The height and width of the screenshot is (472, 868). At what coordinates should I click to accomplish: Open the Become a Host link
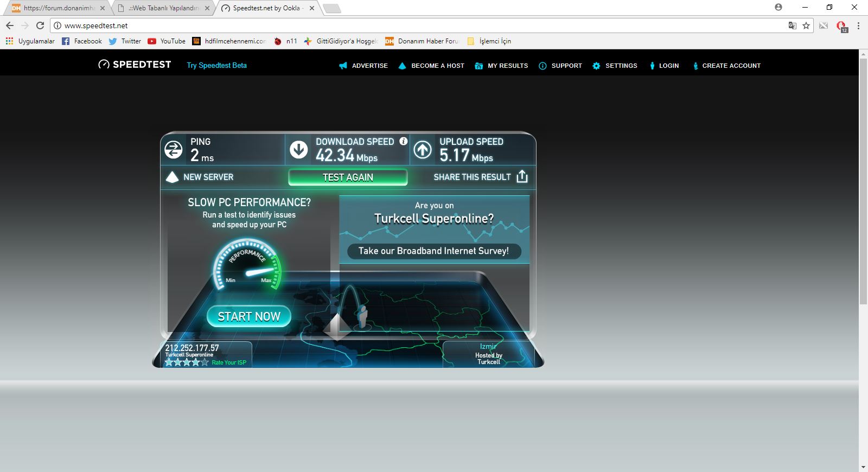(x=431, y=66)
